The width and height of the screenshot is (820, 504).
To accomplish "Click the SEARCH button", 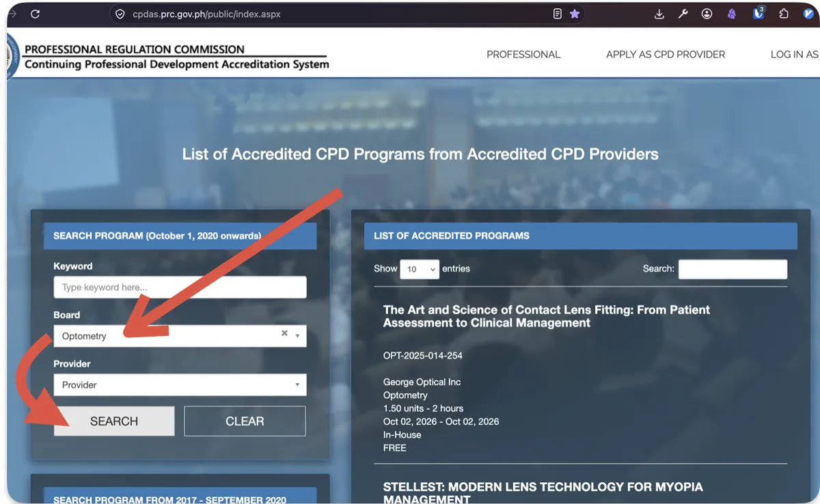I will click(114, 421).
